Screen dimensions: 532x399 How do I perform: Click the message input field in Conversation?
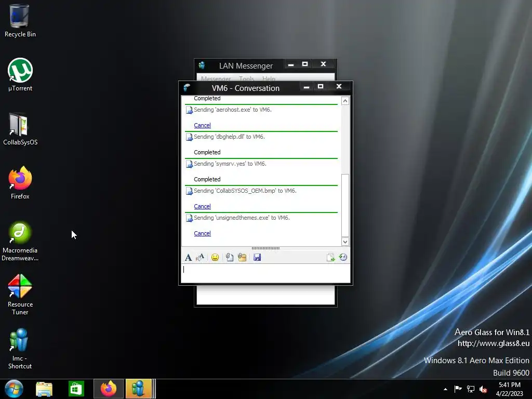(265, 273)
